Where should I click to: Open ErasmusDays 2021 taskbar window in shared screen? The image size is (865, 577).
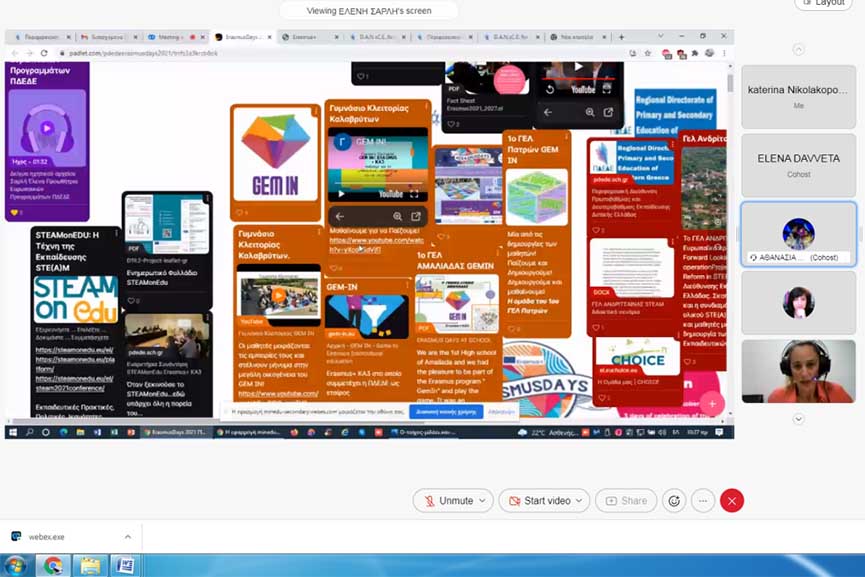[x=176, y=432]
